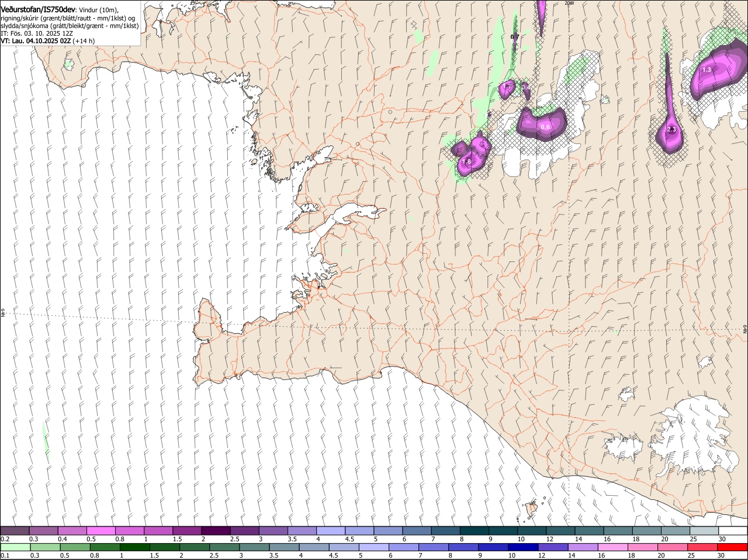Click the slate teal 14 swatch in the snow scale
The width and height of the screenshot is (748, 560).
[589, 531]
